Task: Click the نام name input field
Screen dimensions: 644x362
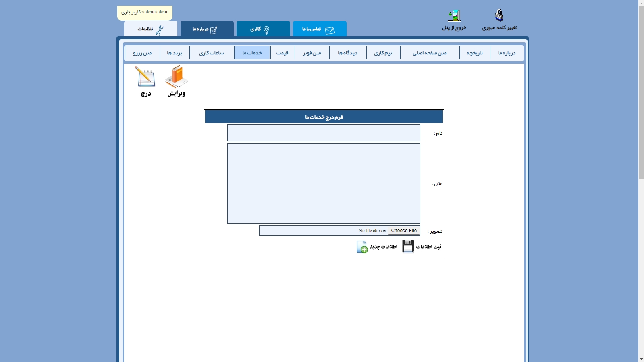Action: pos(324,133)
